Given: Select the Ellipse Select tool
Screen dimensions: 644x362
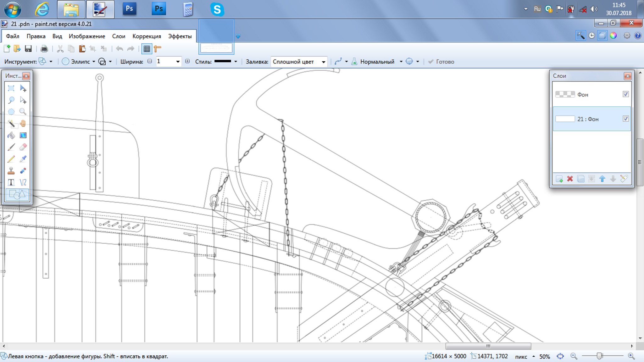Looking at the screenshot, I should pos(11,112).
